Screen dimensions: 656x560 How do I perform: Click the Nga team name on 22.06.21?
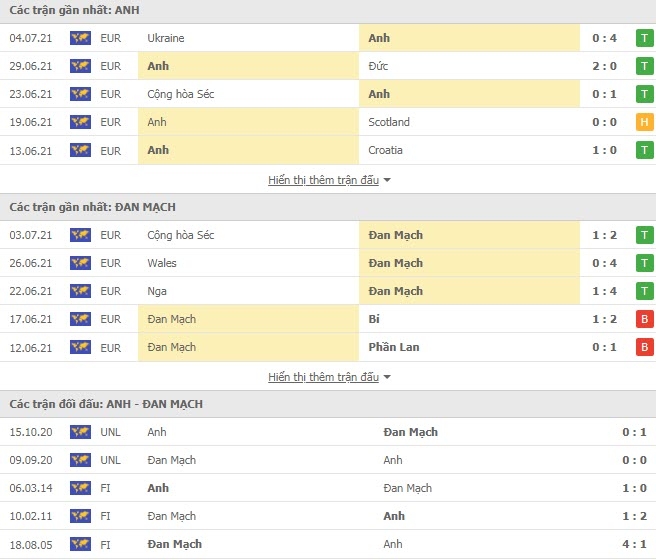click(x=157, y=291)
